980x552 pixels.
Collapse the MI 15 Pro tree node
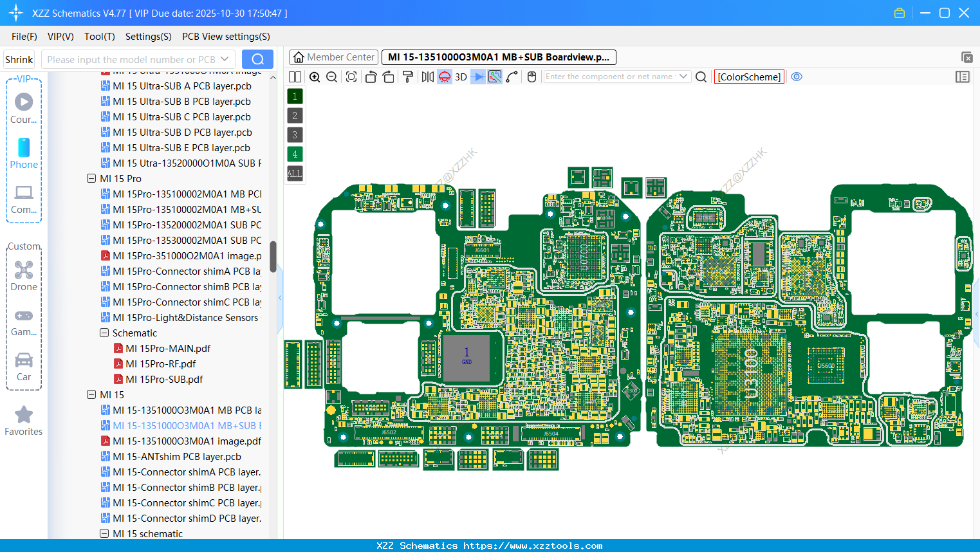[91, 178]
